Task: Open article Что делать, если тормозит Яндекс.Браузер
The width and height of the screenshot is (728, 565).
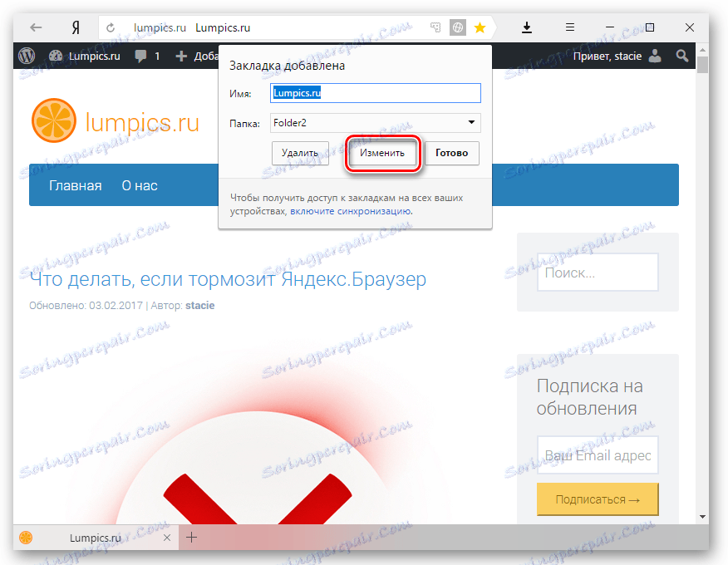Action: click(228, 279)
